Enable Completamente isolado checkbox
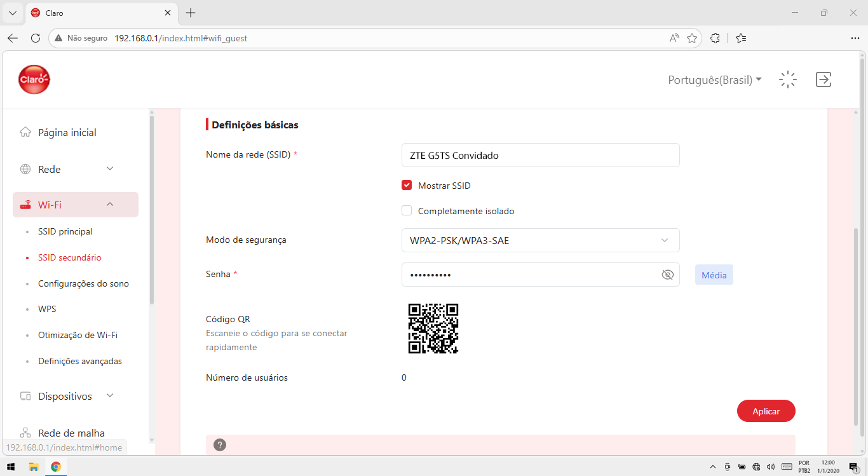The image size is (868, 476). pyautogui.click(x=407, y=211)
